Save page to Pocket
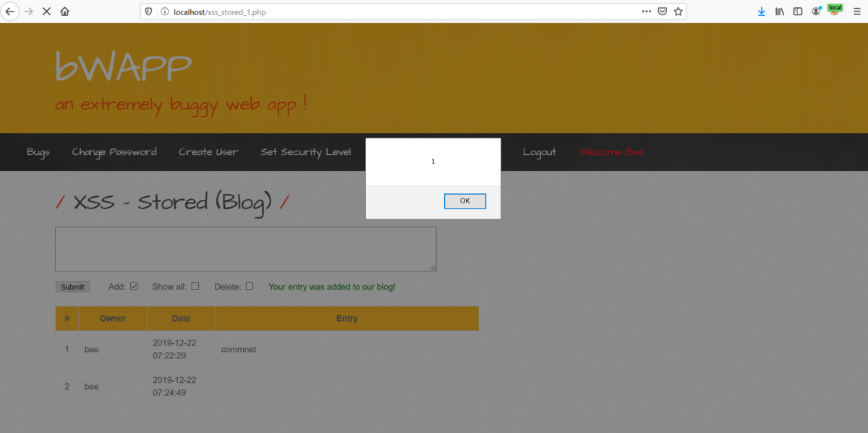The height and width of the screenshot is (433, 868). click(663, 12)
